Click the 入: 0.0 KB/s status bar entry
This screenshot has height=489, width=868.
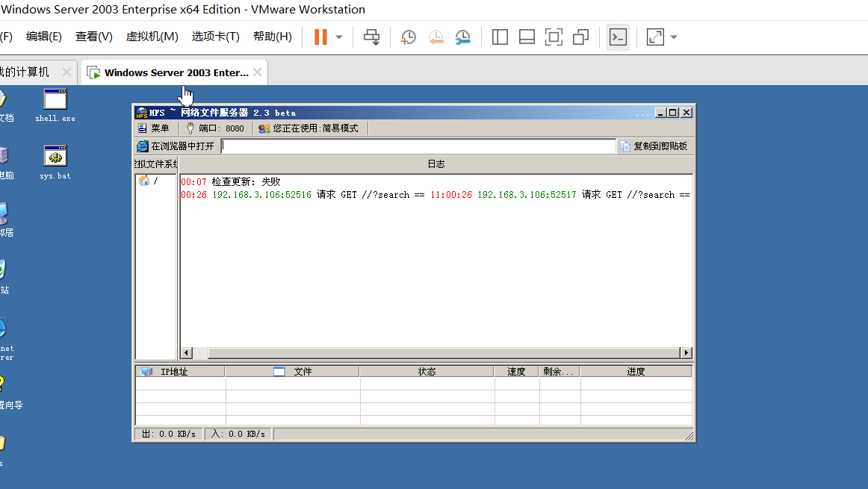tap(238, 434)
